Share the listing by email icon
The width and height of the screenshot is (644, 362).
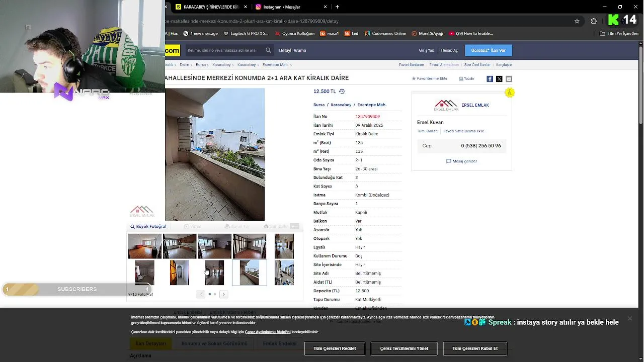tap(509, 79)
